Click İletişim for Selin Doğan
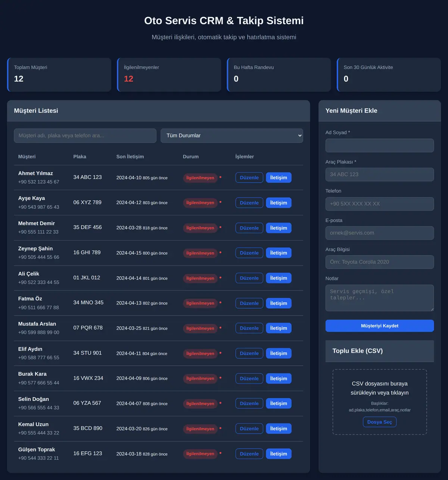This screenshot has width=448, height=480. (279, 403)
